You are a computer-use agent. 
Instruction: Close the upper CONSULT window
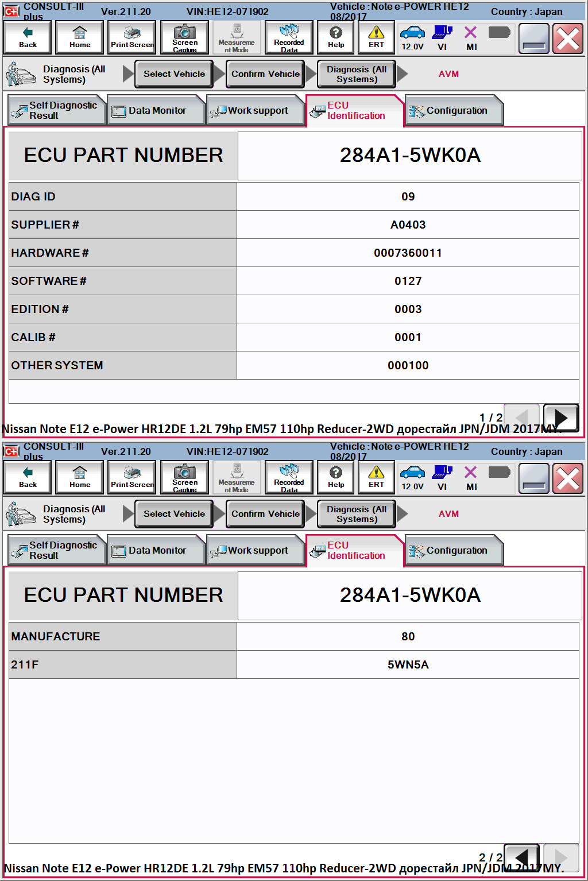pos(567,39)
